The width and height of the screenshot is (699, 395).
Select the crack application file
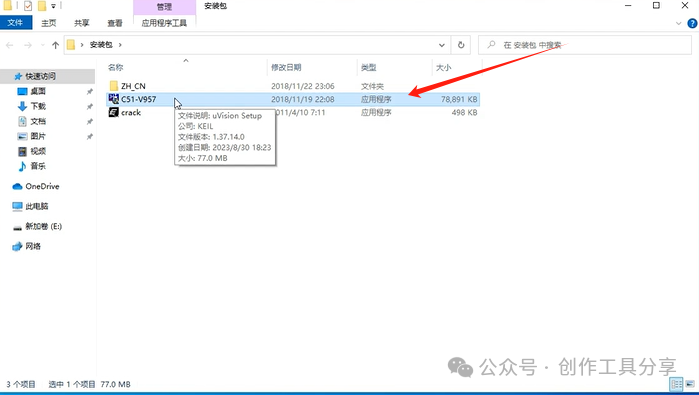coord(131,113)
